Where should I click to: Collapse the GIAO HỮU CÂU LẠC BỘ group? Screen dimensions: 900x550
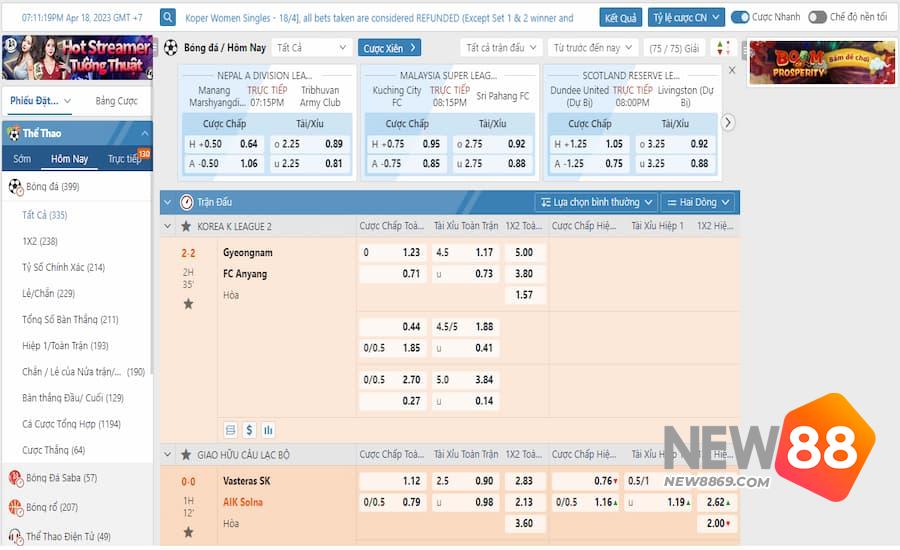coord(168,455)
